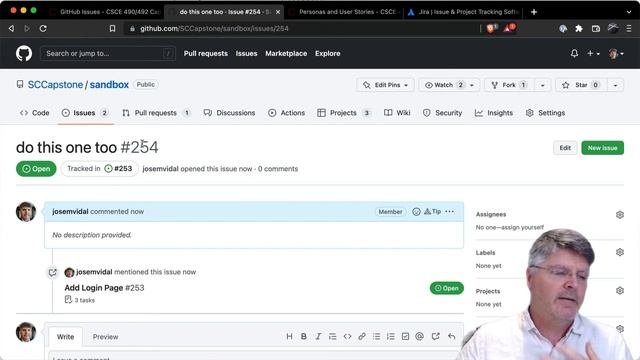Open the comment's three-dot options menu

449,211
